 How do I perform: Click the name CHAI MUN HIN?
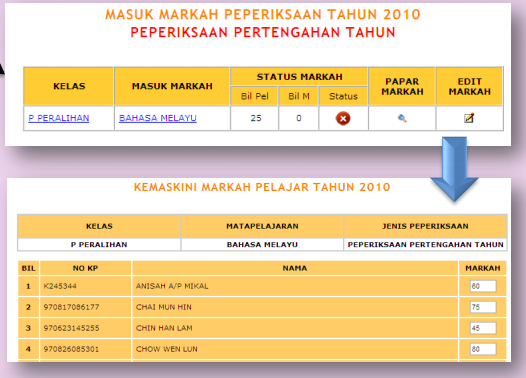[164, 307]
